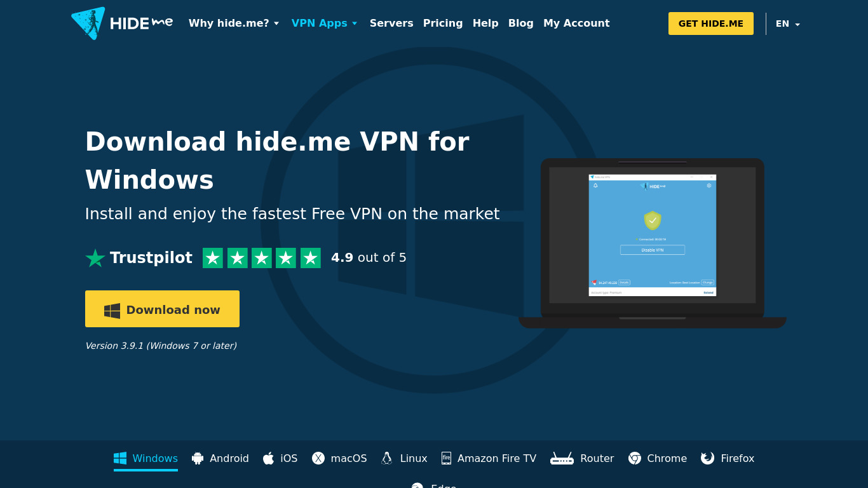Click the Trustpilot green star logo
868x488 pixels.
tap(95, 258)
